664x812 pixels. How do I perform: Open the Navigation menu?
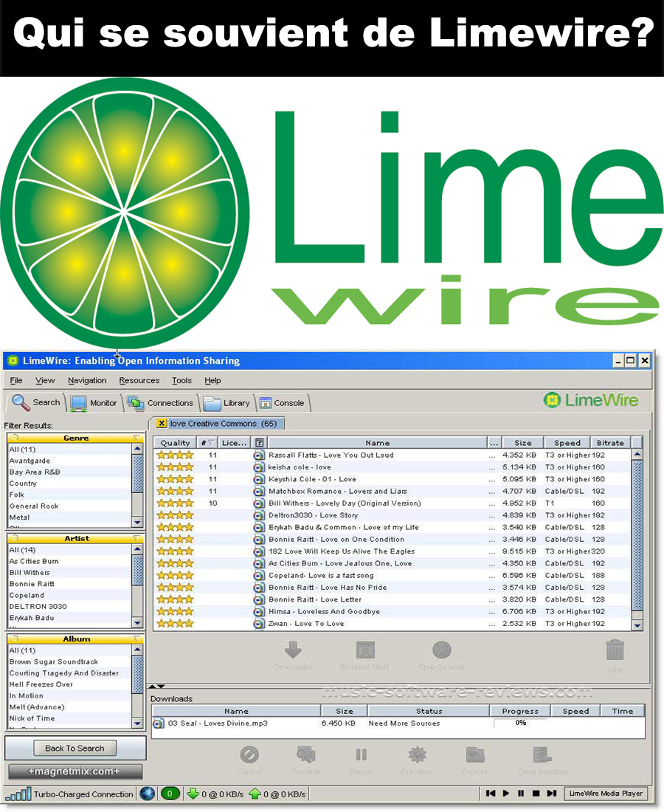pyautogui.click(x=87, y=380)
